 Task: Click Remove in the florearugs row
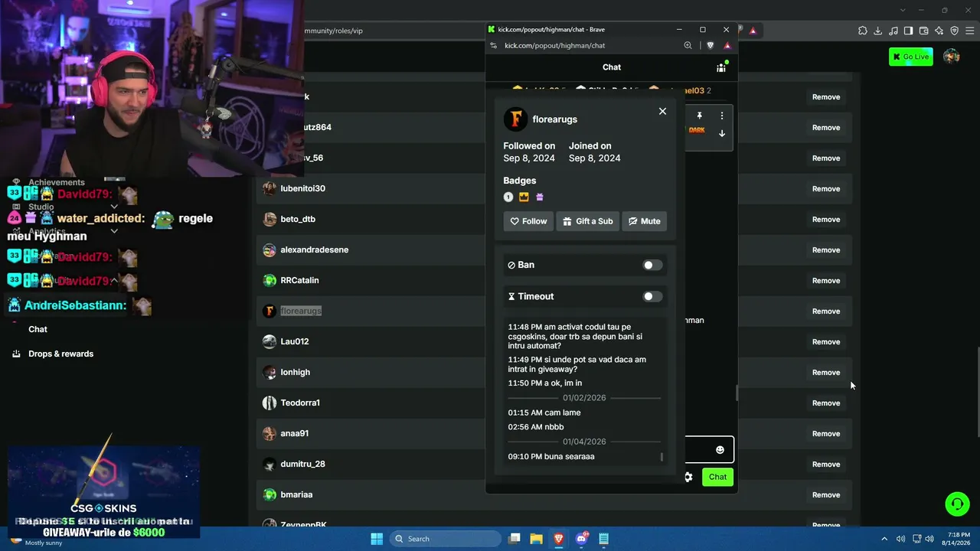pyautogui.click(x=826, y=311)
